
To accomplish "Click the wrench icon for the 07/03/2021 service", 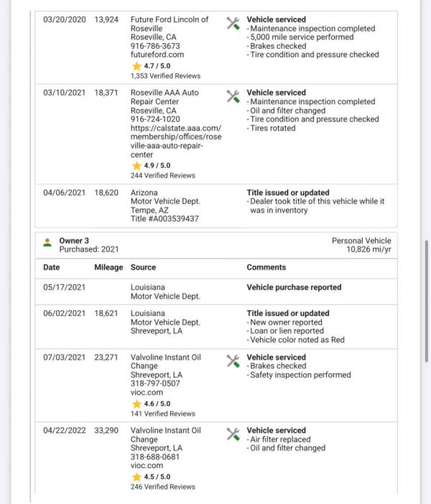I will click(x=233, y=360).
